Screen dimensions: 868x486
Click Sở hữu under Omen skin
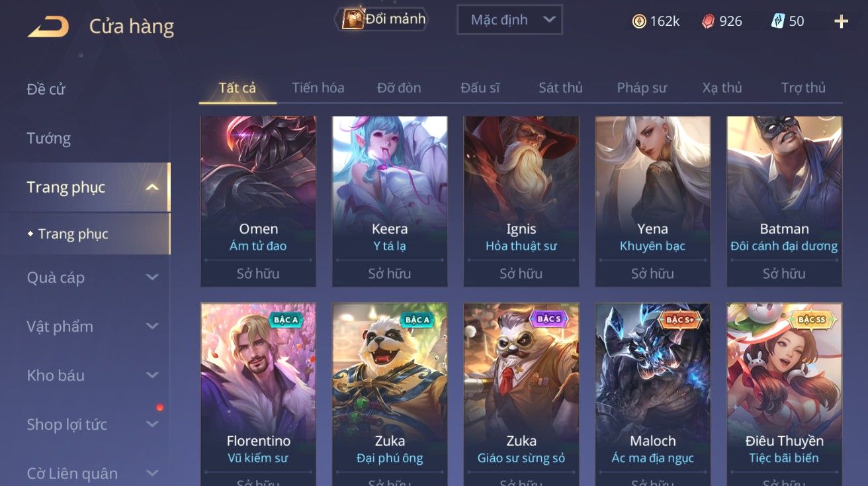pyautogui.click(x=258, y=273)
